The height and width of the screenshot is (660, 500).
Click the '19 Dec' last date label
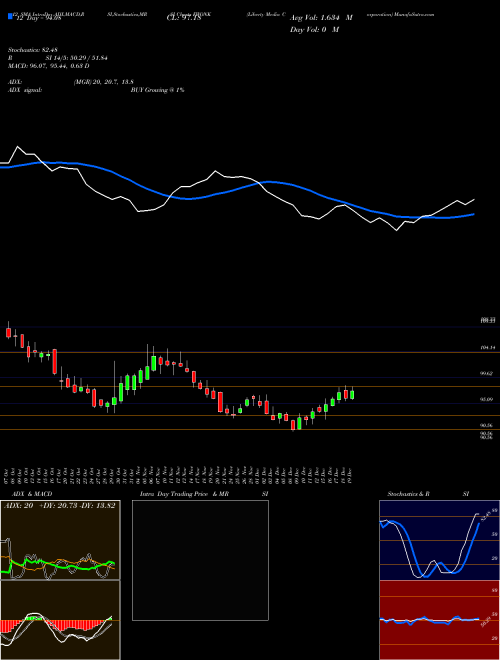click(349, 474)
